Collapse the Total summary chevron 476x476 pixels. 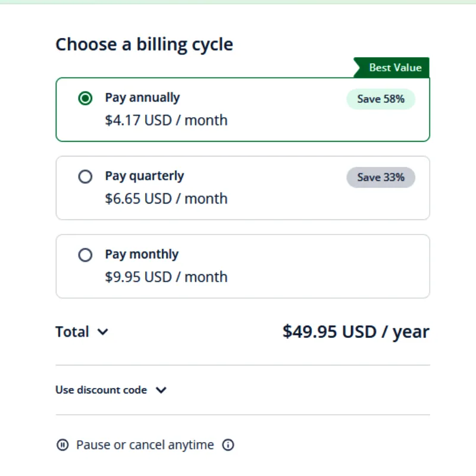click(102, 333)
